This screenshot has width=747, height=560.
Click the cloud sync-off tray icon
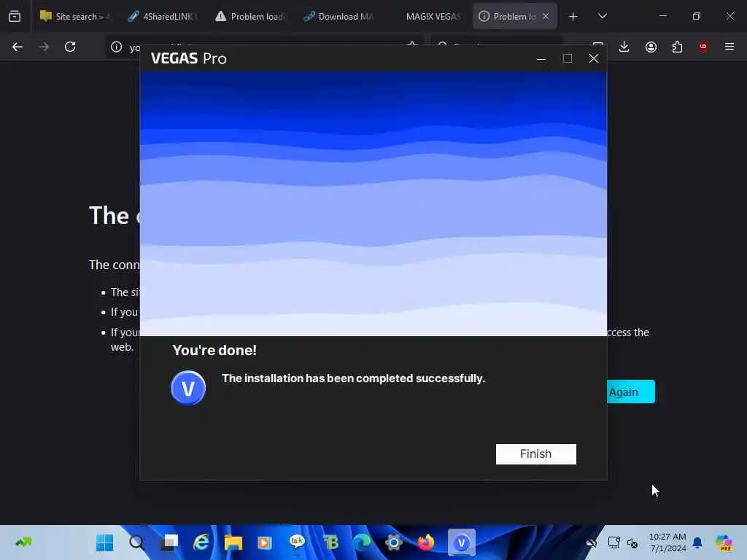591,542
